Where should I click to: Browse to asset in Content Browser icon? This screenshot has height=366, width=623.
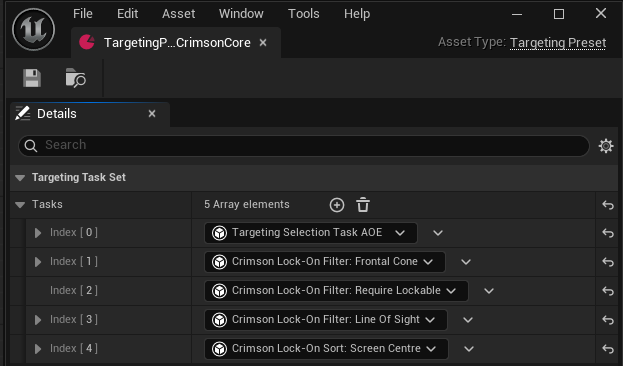(75, 78)
